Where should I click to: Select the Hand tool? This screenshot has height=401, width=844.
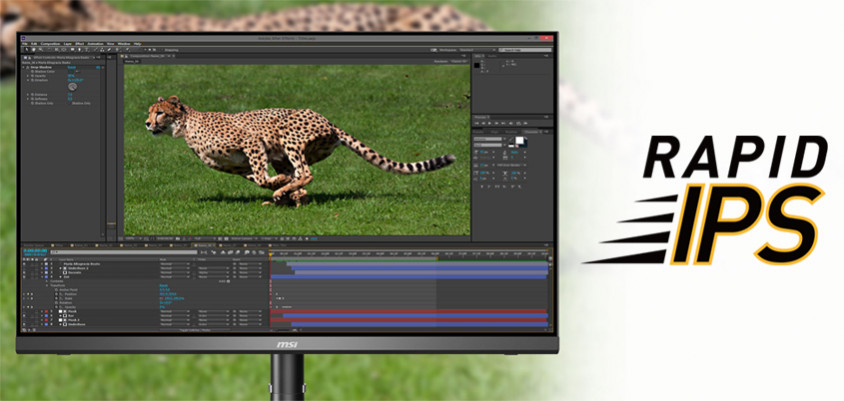[x=33, y=50]
